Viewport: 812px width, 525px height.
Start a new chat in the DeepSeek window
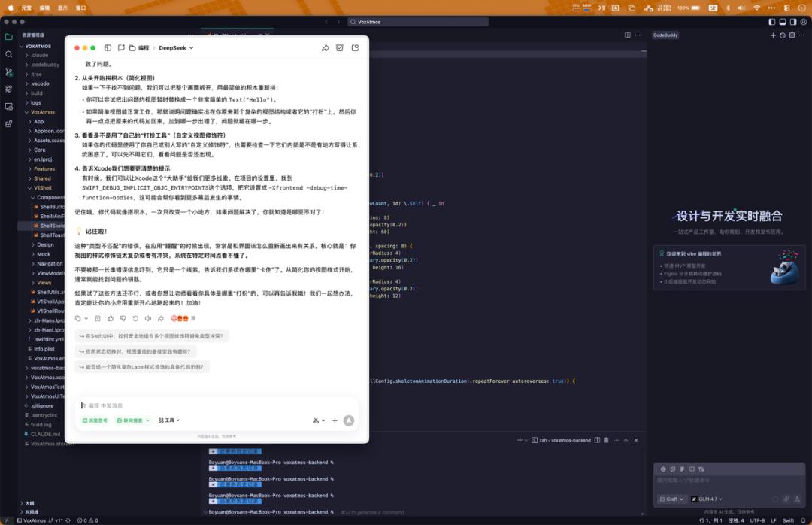(x=121, y=47)
